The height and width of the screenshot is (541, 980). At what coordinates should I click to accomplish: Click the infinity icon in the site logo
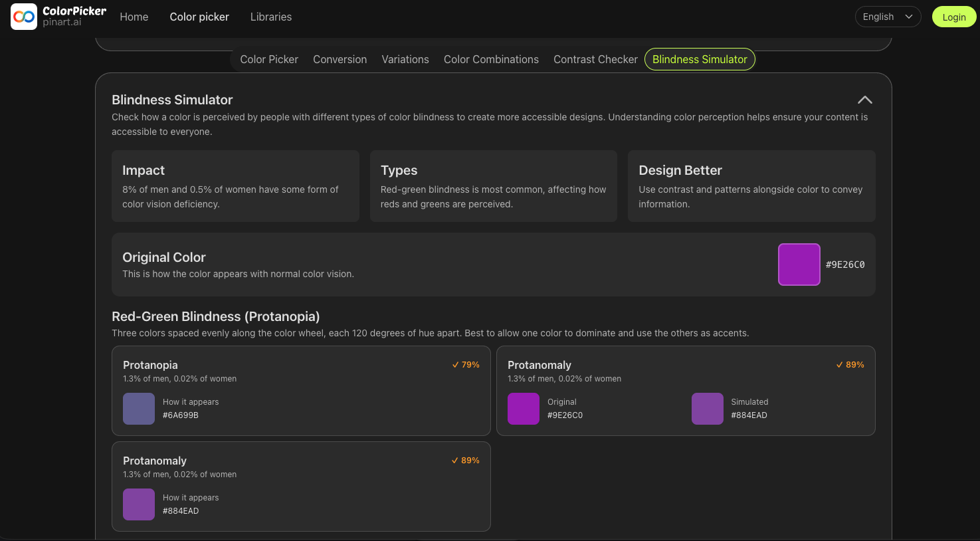(x=23, y=16)
